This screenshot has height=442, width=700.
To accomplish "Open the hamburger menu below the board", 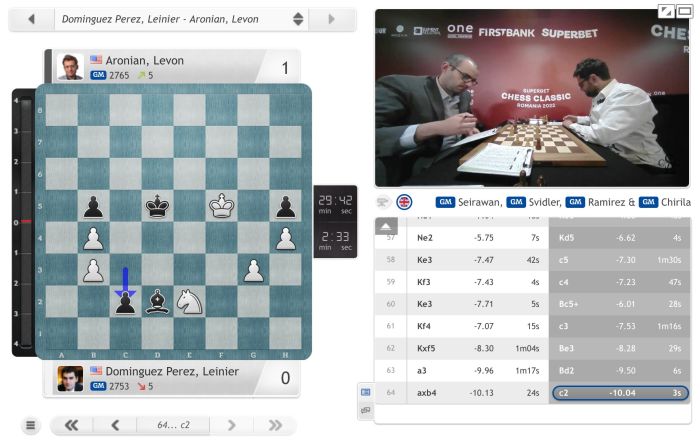I will point(30,425).
